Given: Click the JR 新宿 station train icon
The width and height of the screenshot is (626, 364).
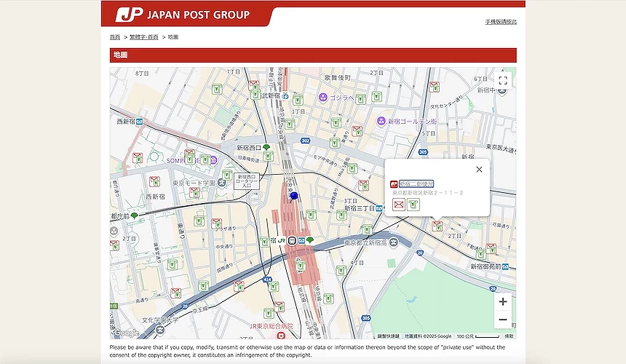Looking at the screenshot, I should pos(292,241).
